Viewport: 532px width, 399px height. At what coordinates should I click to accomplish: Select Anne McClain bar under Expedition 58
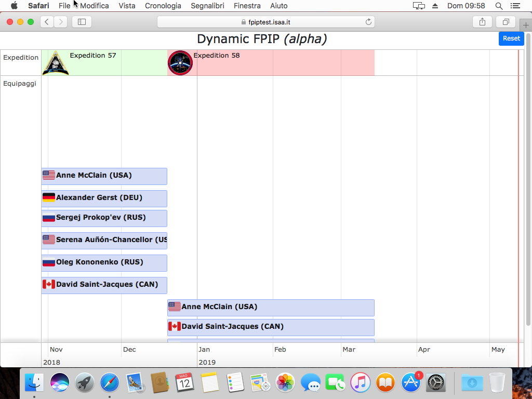(x=270, y=307)
